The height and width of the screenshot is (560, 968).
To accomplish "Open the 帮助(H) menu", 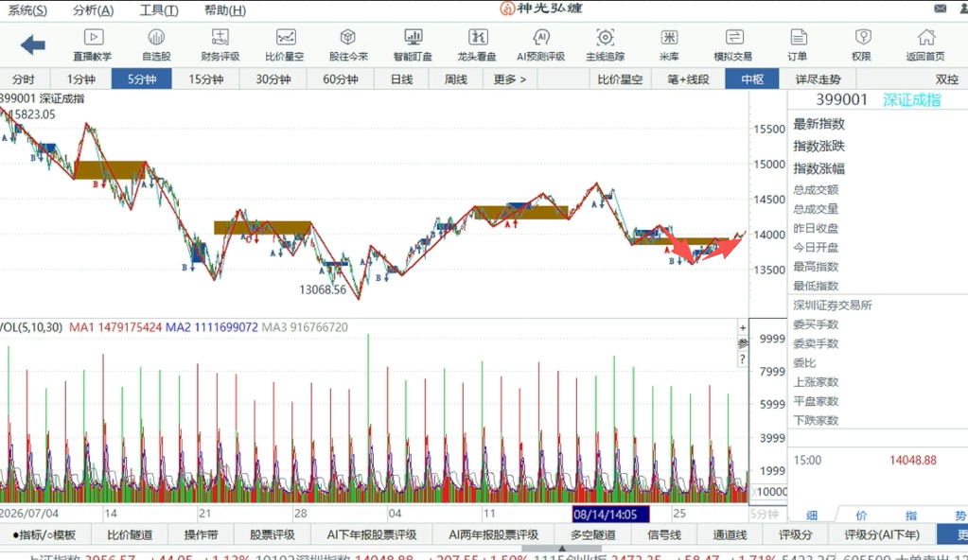I will tap(224, 10).
